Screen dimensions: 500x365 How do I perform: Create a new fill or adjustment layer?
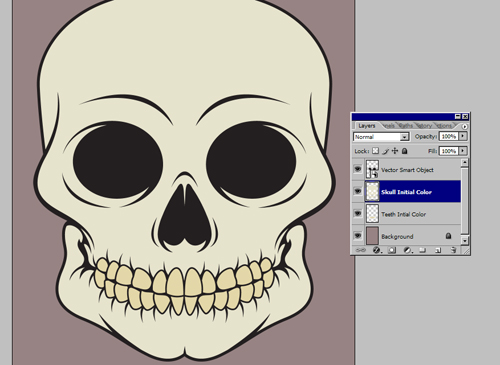click(407, 250)
